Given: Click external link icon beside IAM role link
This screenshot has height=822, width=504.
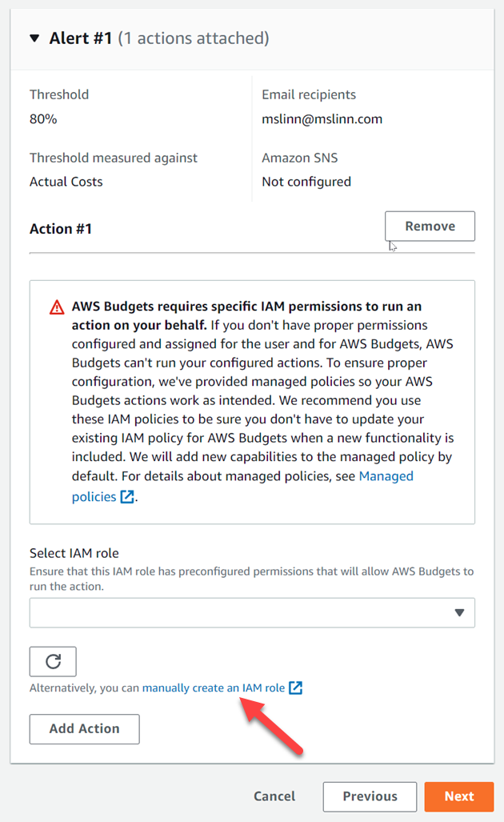Looking at the screenshot, I should [x=296, y=688].
